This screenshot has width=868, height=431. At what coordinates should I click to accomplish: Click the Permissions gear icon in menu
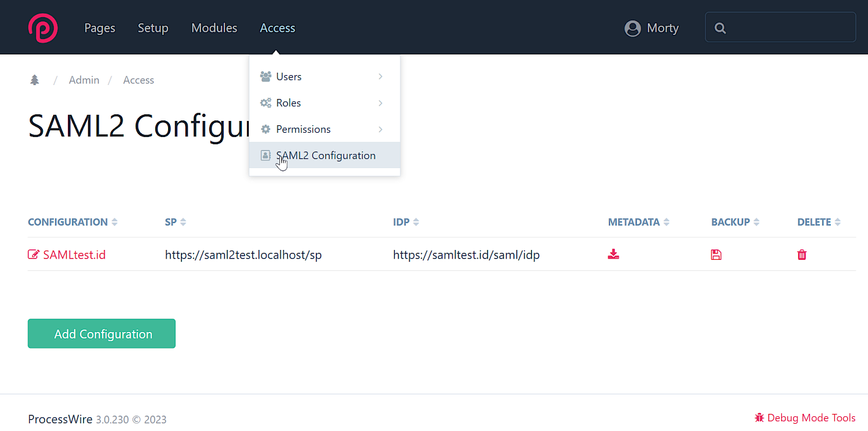coord(265,129)
